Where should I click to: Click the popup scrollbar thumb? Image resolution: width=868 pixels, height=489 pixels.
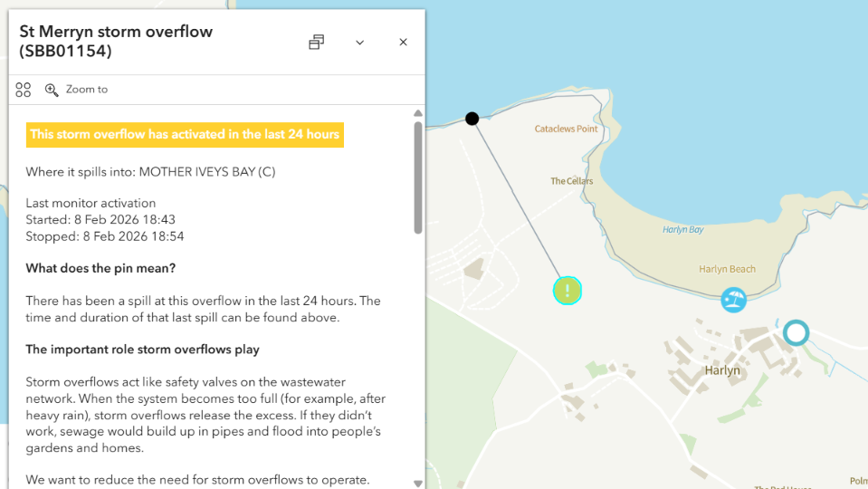[417, 177]
